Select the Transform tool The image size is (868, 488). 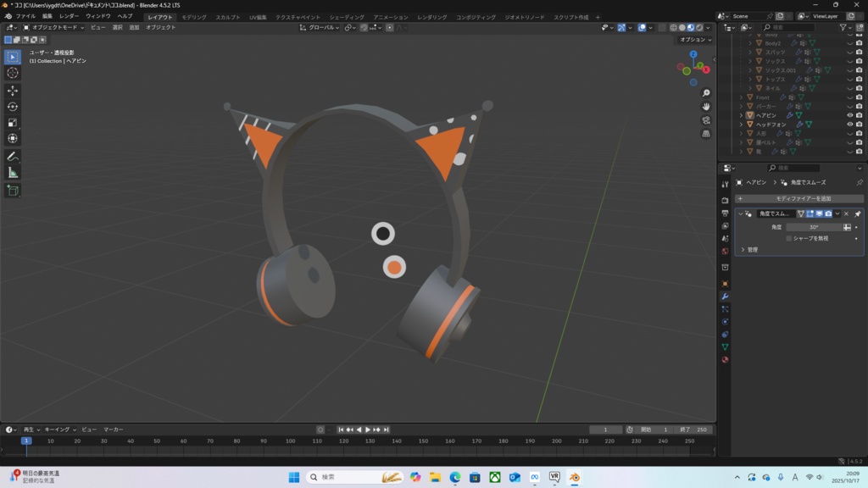[x=13, y=139]
